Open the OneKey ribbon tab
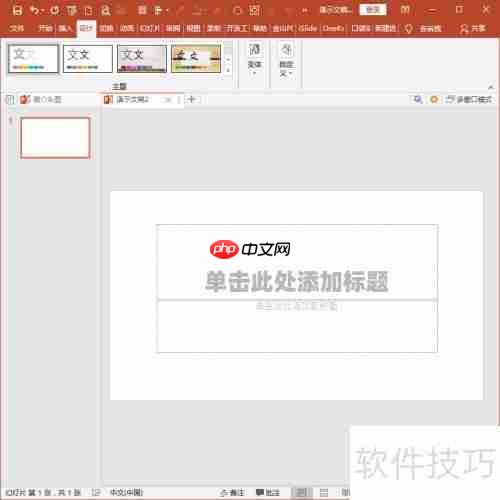 [x=333, y=28]
